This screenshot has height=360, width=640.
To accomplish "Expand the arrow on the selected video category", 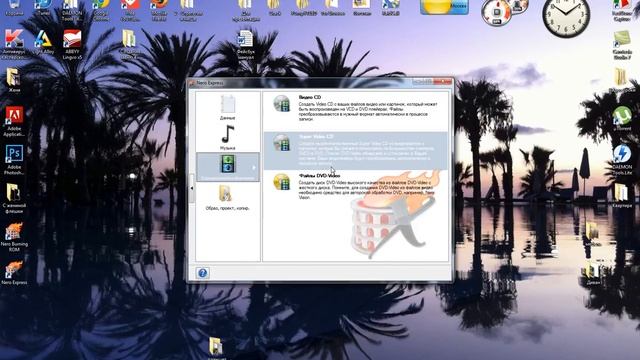I will click(254, 167).
